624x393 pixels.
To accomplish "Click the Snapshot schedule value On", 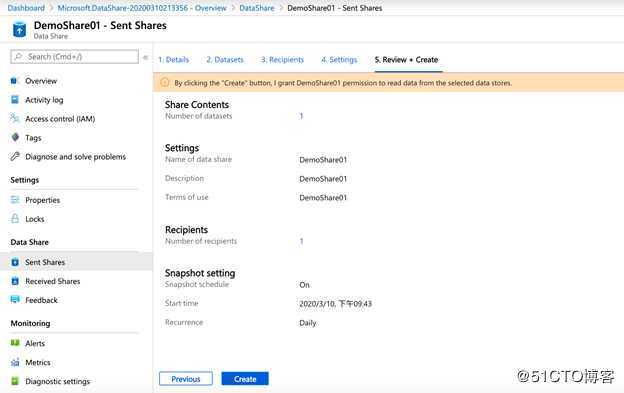I will tap(304, 285).
